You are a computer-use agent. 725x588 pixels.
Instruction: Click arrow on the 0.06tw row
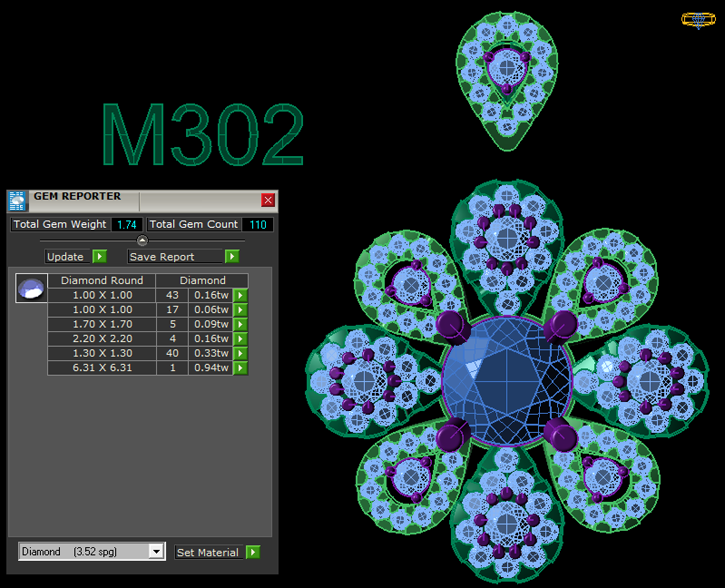pos(240,310)
